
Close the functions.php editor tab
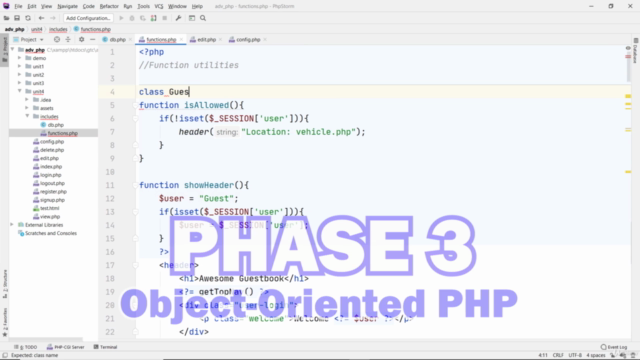(181, 40)
